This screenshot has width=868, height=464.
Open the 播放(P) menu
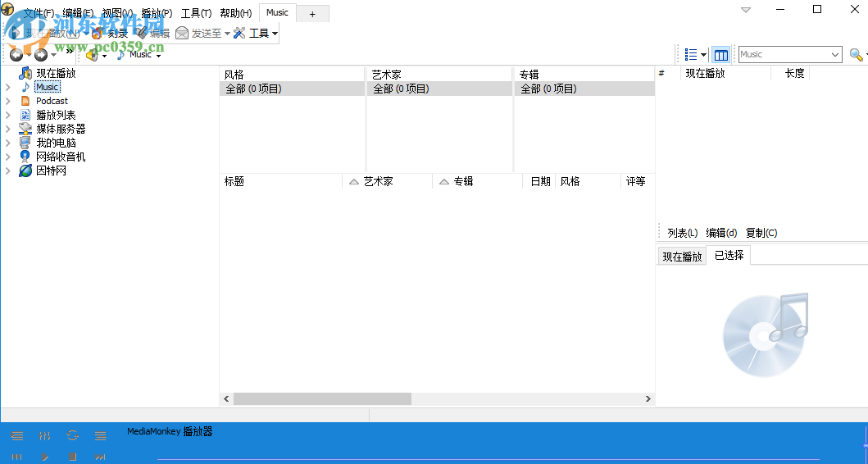coord(157,13)
